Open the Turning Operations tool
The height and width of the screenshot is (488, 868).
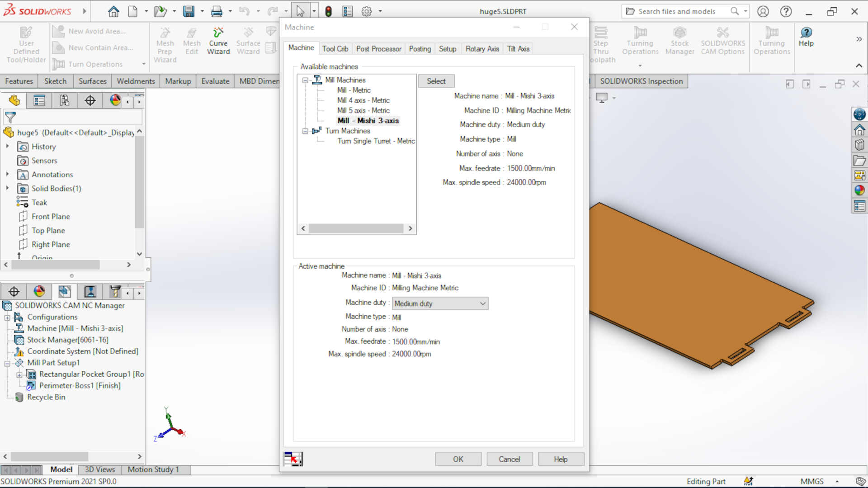[640, 41]
